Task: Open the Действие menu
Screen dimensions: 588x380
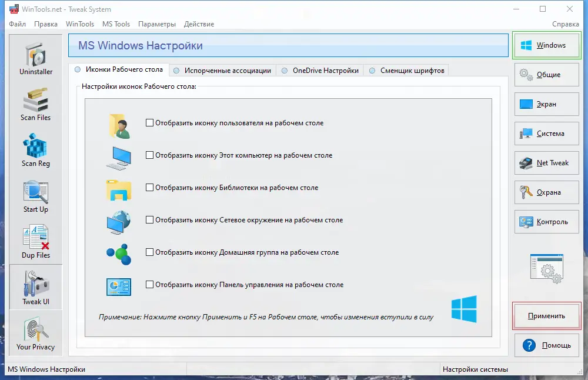Action: [x=199, y=24]
